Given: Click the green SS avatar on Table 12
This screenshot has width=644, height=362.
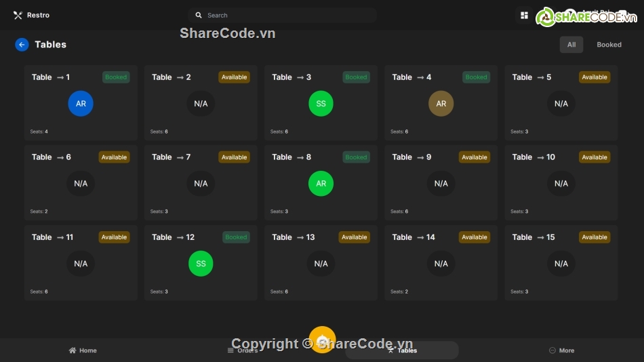Looking at the screenshot, I should 201,264.
